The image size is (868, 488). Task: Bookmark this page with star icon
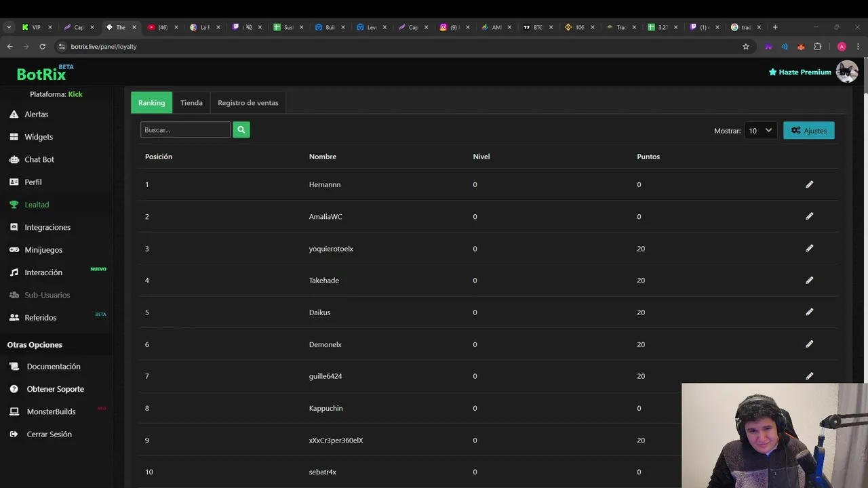[746, 47]
